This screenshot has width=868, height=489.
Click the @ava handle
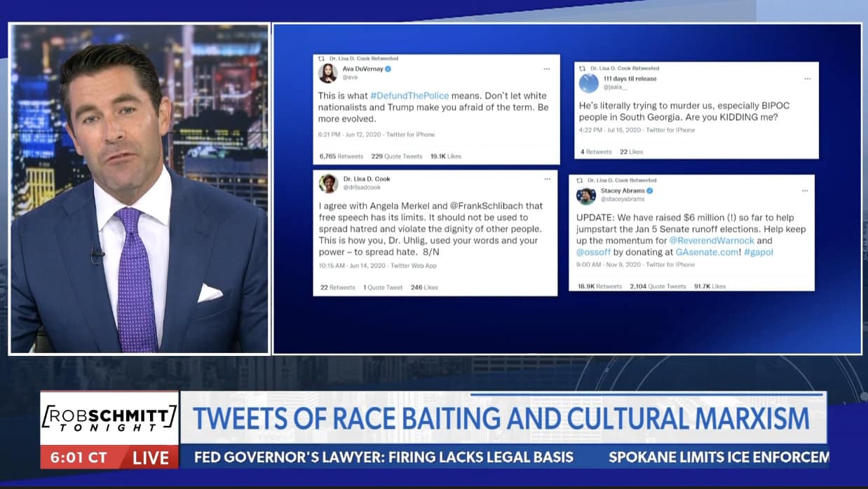click(x=349, y=77)
